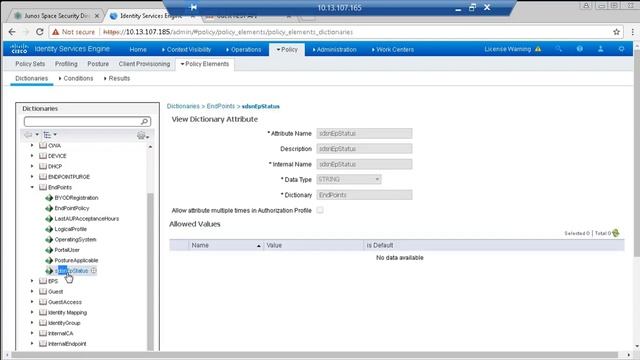The width and height of the screenshot is (640, 360).
Task: Open Chrome menu three dots
Action: tap(633, 32)
